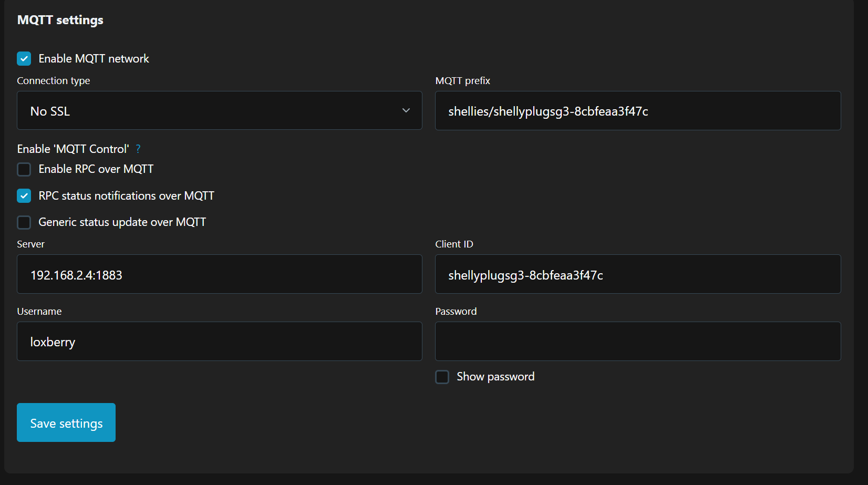Click the 'Show password' label text
Screen dimensions: 868x485
[x=495, y=377]
